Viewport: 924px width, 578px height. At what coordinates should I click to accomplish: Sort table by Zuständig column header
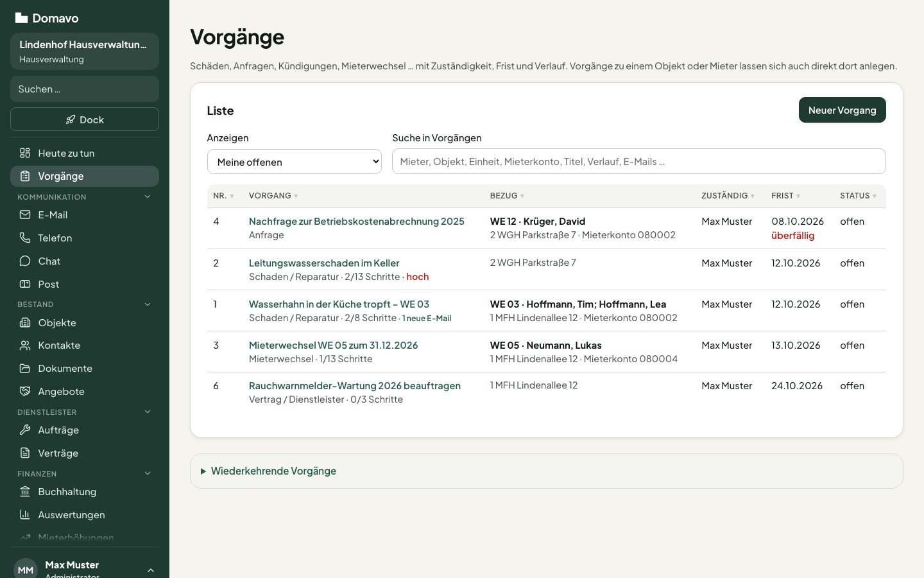(x=728, y=196)
